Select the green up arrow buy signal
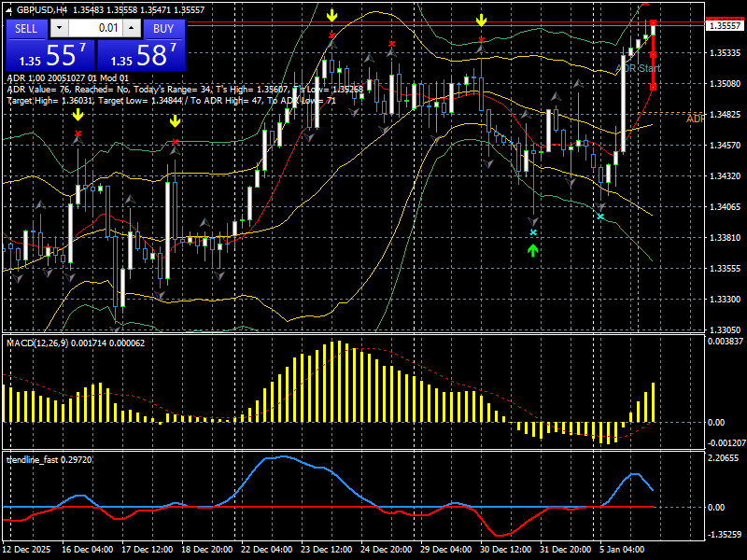 pyautogui.click(x=532, y=250)
